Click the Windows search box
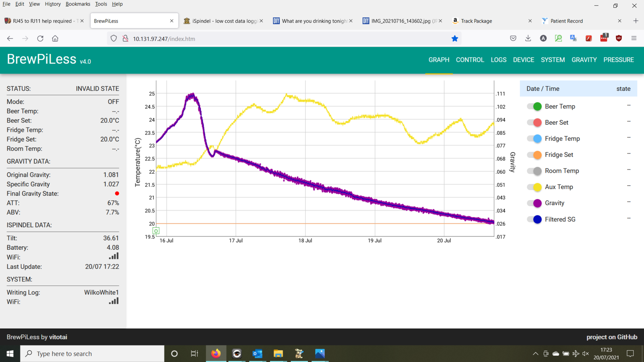The width and height of the screenshot is (644, 362). coord(92,354)
